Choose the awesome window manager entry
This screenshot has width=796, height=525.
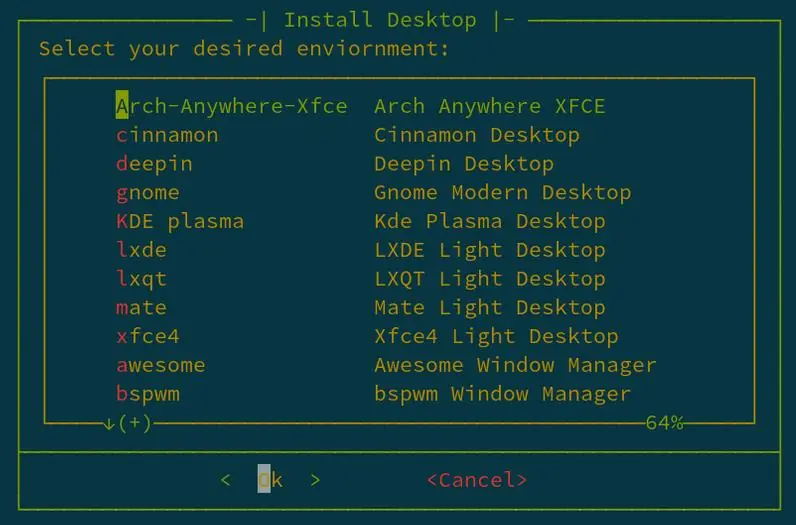pyautogui.click(x=160, y=365)
